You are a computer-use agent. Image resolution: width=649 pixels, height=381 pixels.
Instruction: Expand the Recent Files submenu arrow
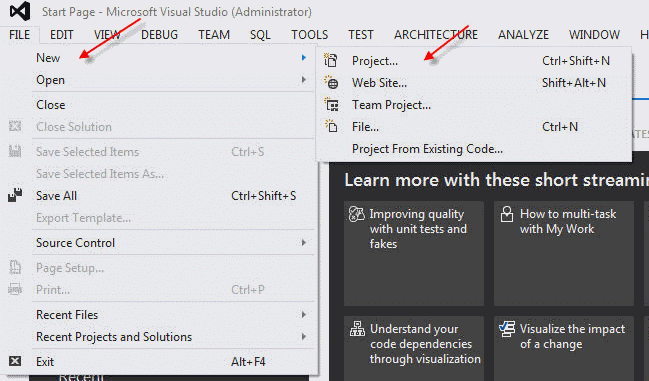click(304, 314)
